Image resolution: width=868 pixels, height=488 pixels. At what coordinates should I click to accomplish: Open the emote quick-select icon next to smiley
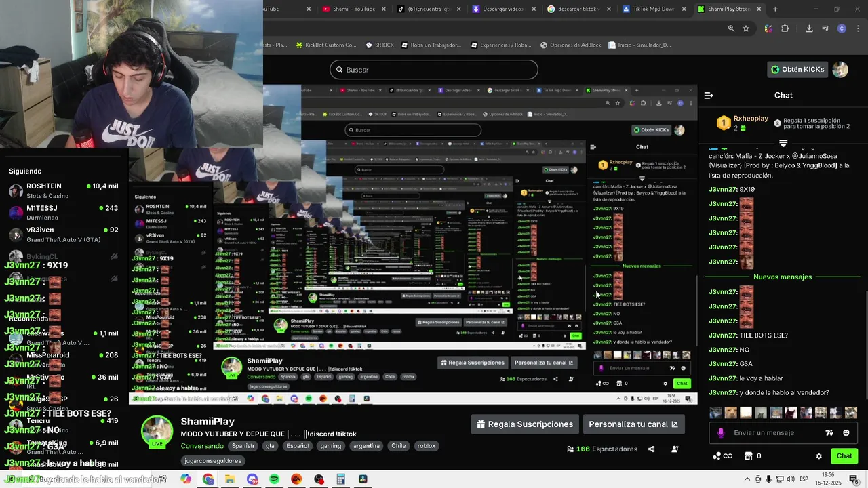(829, 433)
